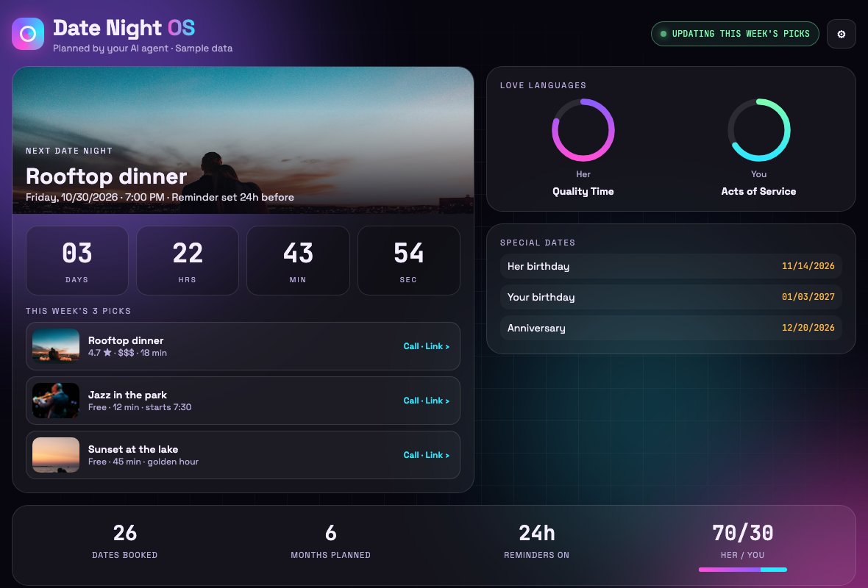868x588 pixels.
Task: Click Planned by your AI agent subtitle
Action: point(143,49)
